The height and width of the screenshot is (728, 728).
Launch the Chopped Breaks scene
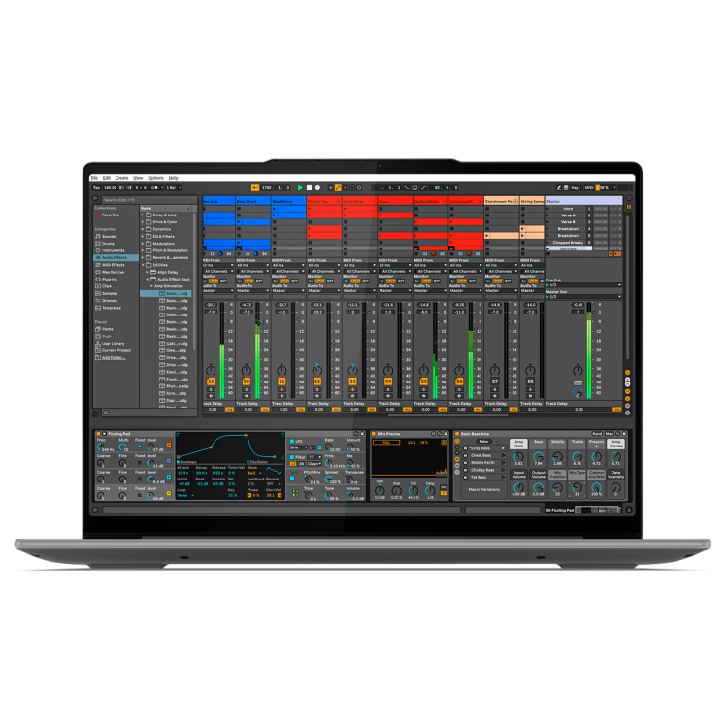point(548,243)
